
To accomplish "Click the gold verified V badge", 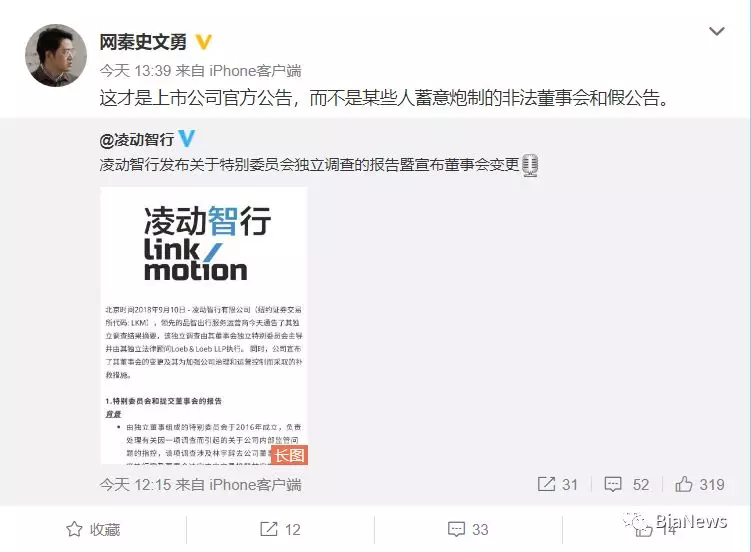I will 204,42.
